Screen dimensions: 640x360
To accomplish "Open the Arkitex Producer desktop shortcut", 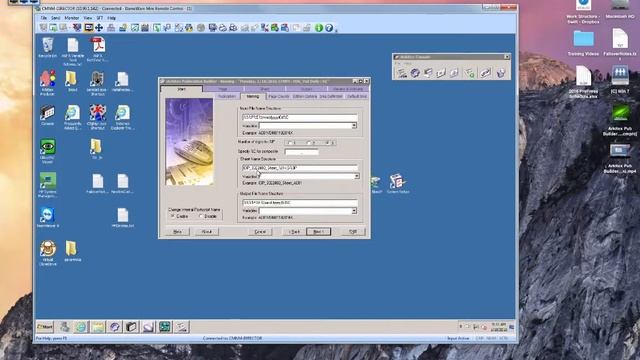I will tap(47, 83).
